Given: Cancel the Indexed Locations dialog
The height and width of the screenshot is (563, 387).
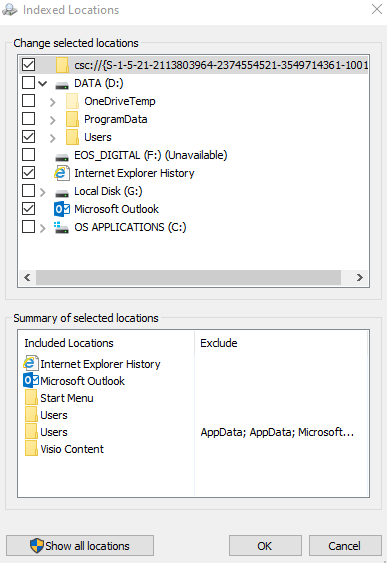Looking at the screenshot, I should (345, 546).
